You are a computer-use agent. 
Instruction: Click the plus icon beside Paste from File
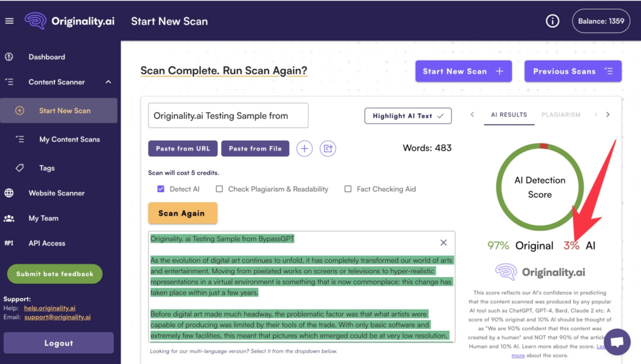pyautogui.click(x=304, y=149)
